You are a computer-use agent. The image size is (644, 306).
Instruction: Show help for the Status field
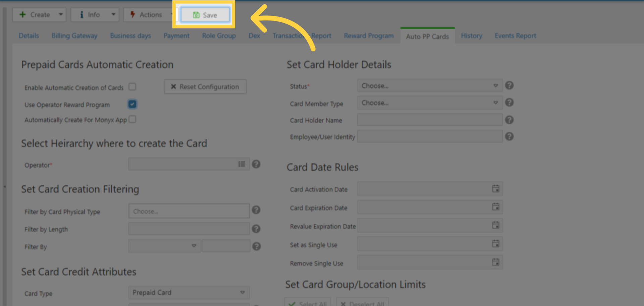pos(509,85)
